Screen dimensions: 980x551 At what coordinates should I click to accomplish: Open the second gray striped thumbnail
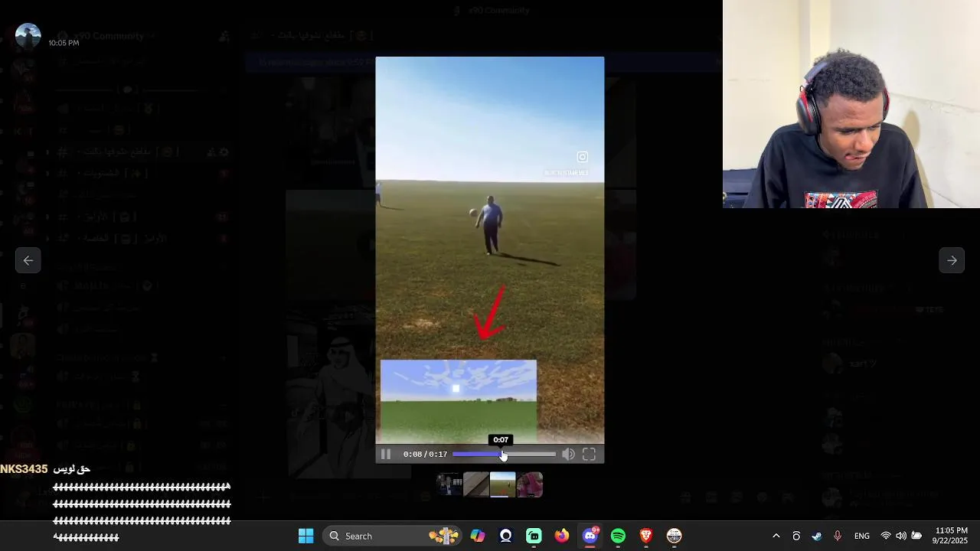476,484
